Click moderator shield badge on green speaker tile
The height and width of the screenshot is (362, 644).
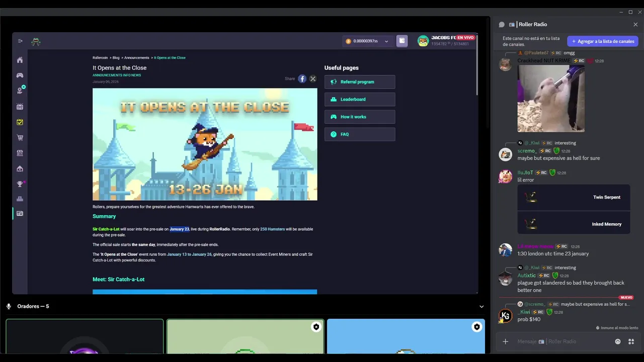[316, 327]
